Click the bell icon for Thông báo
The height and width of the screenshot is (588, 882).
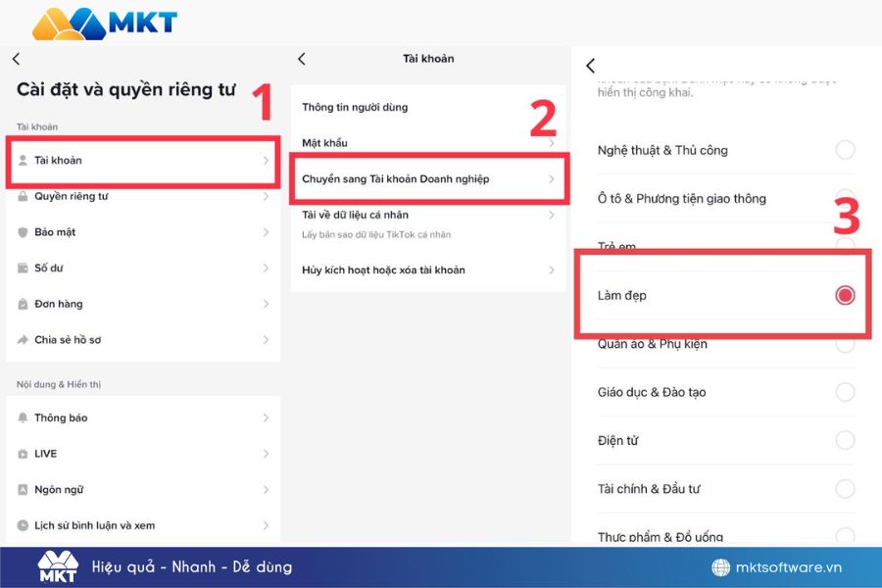coord(24,417)
